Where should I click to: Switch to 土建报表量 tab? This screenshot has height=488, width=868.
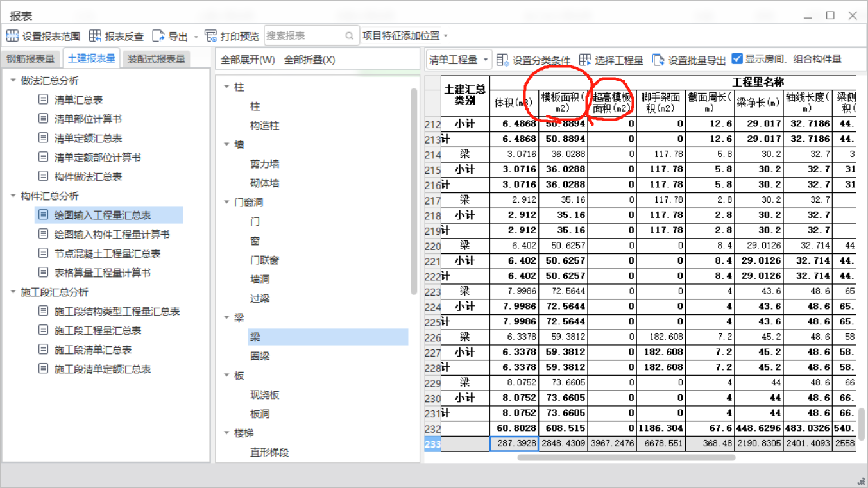coord(92,58)
